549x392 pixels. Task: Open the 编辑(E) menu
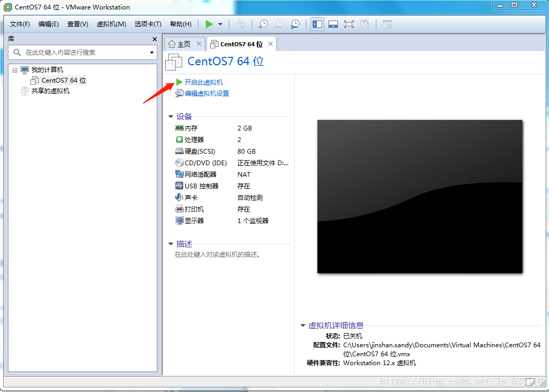tap(48, 24)
